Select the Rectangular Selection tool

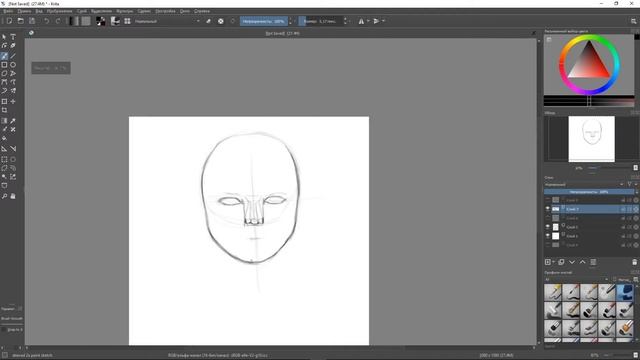(4, 160)
